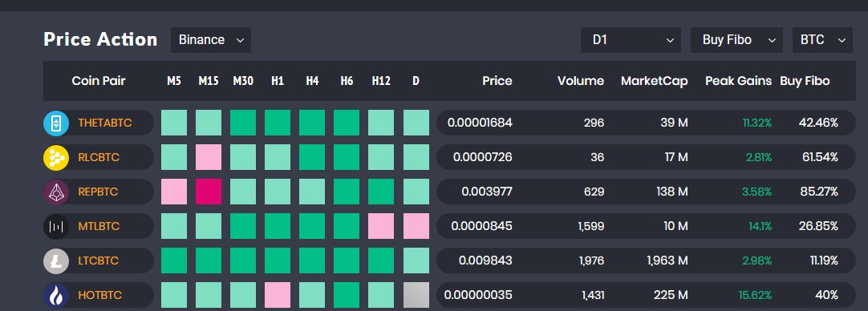The height and width of the screenshot is (311, 868).
Task: Click the REPBTC M15 dark pink square
Action: pyautogui.click(x=209, y=192)
